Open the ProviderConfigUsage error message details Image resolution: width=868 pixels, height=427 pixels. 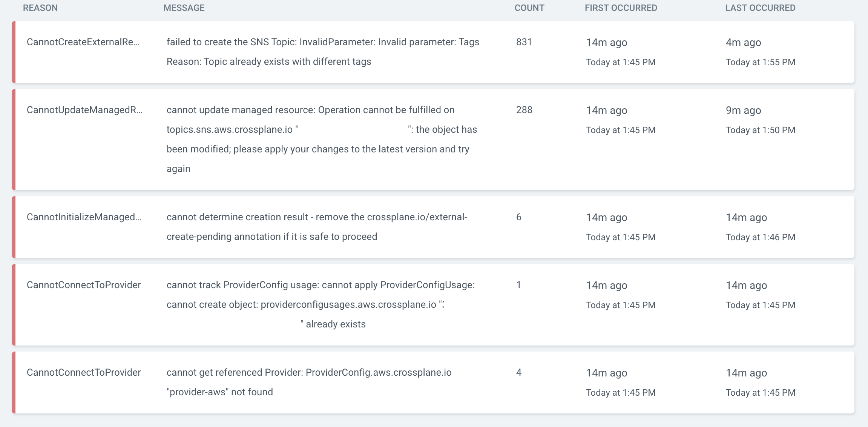pos(321,295)
